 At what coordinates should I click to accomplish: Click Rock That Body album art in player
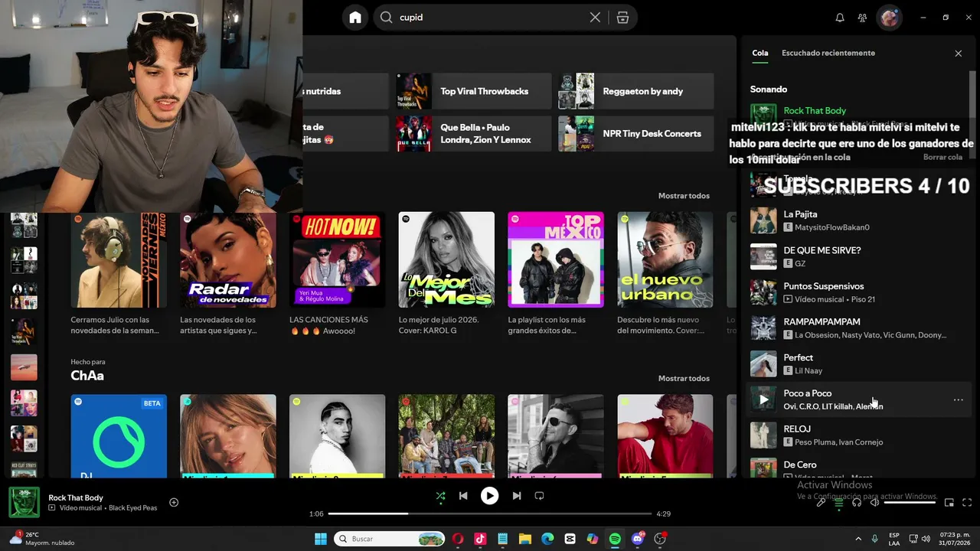(x=24, y=503)
